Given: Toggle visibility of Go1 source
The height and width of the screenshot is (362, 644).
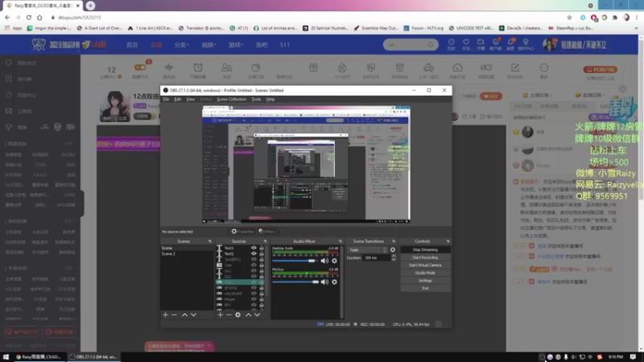Looking at the screenshot, I should click(x=254, y=271).
